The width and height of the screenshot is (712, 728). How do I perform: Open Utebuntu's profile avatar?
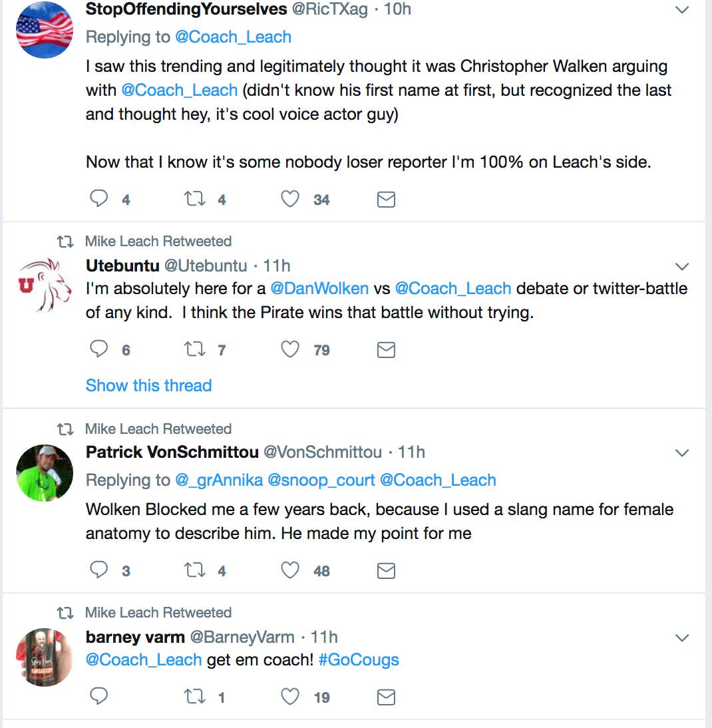click(45, 285)
